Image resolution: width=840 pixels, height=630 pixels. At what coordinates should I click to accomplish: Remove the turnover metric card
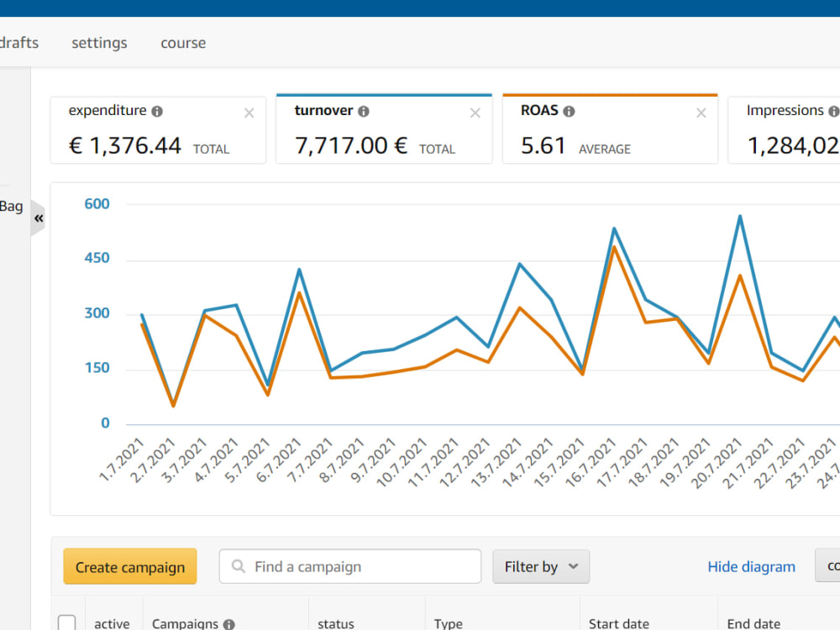(475, 113)
